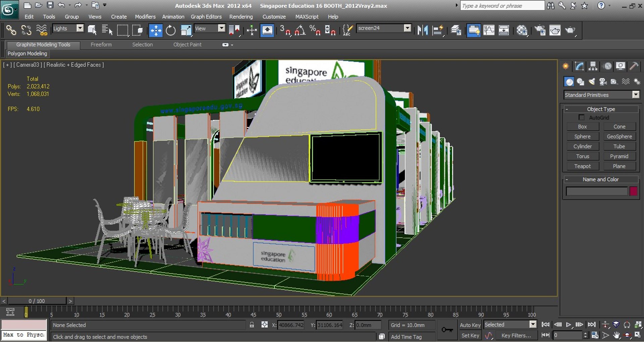Open the screen24 named selection set dropdown
The height and width of the screenshot is (342, 644).
pos(407,28)
